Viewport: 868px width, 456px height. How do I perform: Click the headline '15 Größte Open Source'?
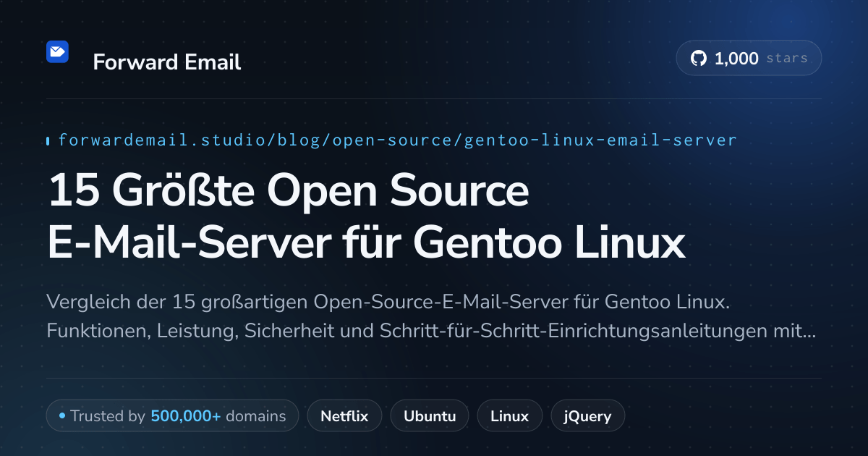pos(289,192)
